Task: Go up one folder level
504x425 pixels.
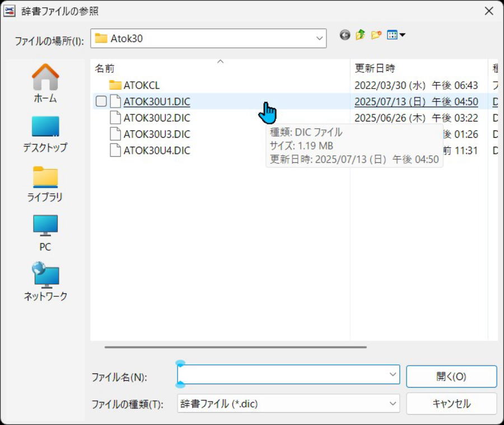Action: pos(360,35)
